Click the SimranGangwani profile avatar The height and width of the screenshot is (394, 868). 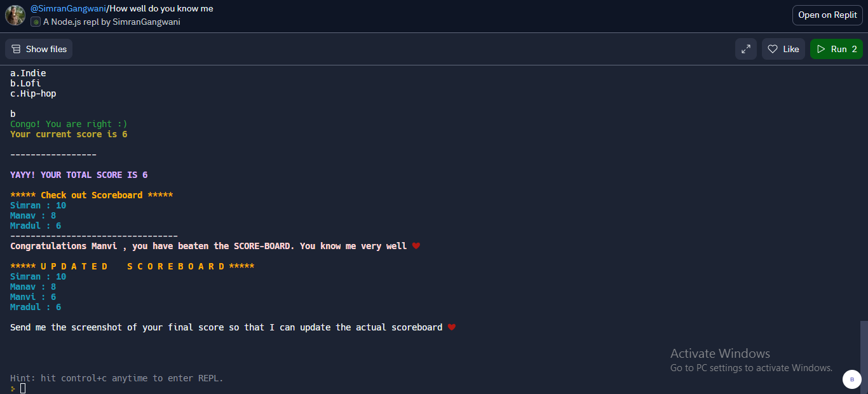(x=15, y=15)
